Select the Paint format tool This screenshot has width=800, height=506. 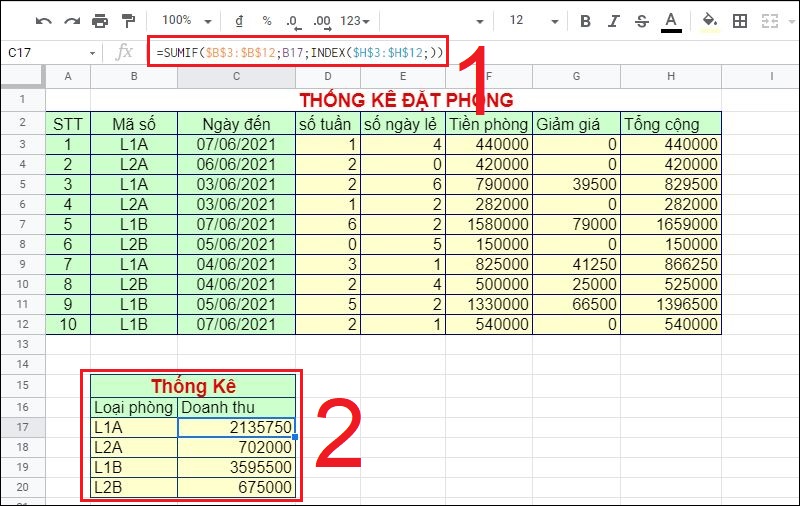127,21
